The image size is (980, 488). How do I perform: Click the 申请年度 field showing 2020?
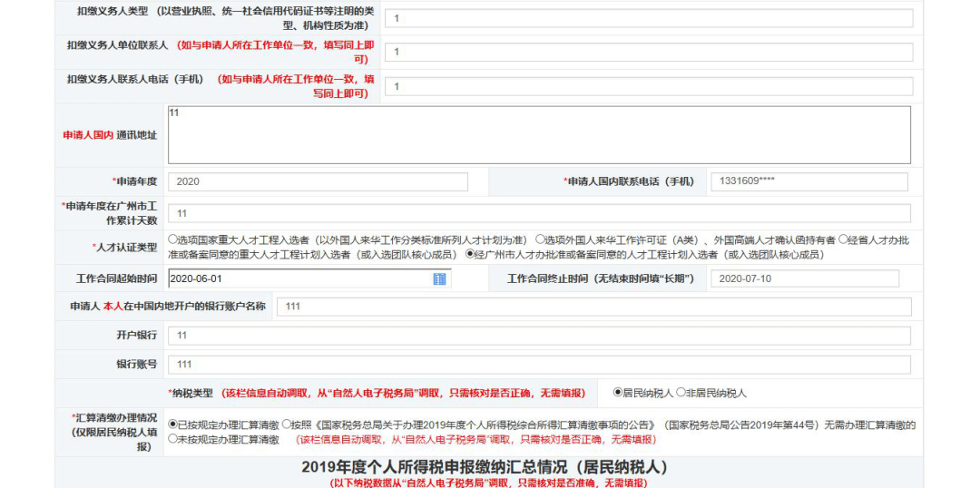(318, 181)
